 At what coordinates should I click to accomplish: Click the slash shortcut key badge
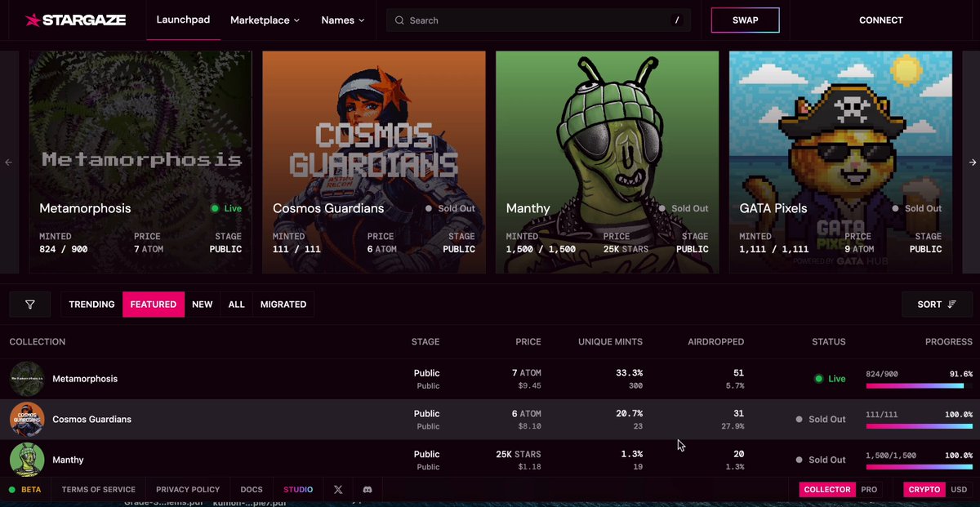676,20
